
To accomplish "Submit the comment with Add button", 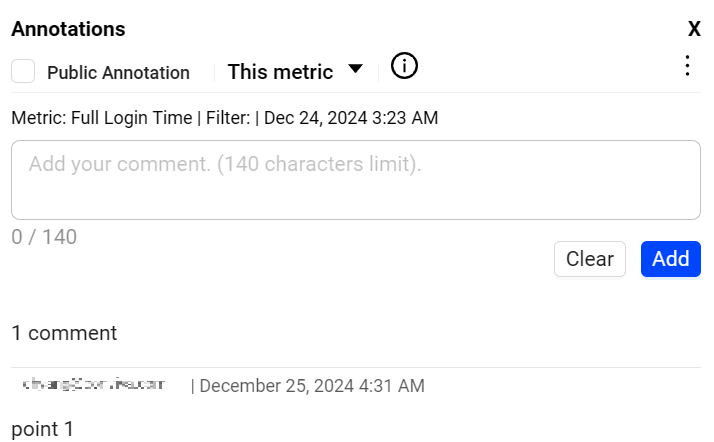I will 670,259.
